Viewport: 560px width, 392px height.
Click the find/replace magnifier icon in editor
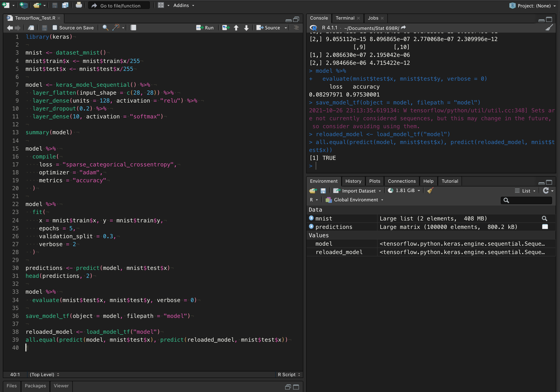105,28
